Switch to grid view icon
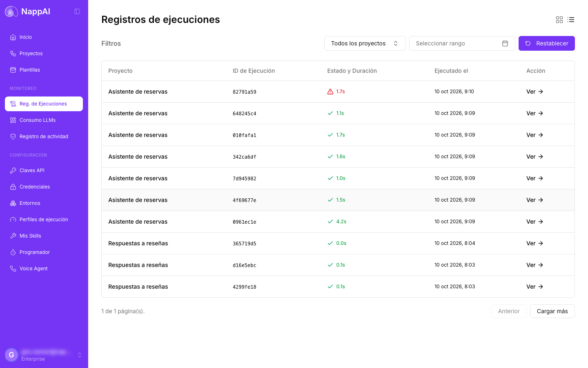 coord(559,20)
